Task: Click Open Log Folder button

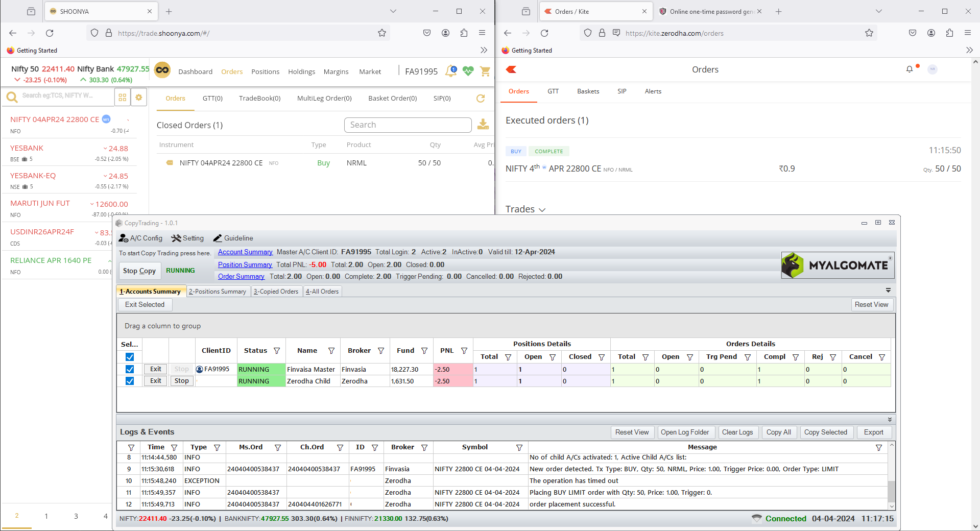Action: tap(685, 432)
